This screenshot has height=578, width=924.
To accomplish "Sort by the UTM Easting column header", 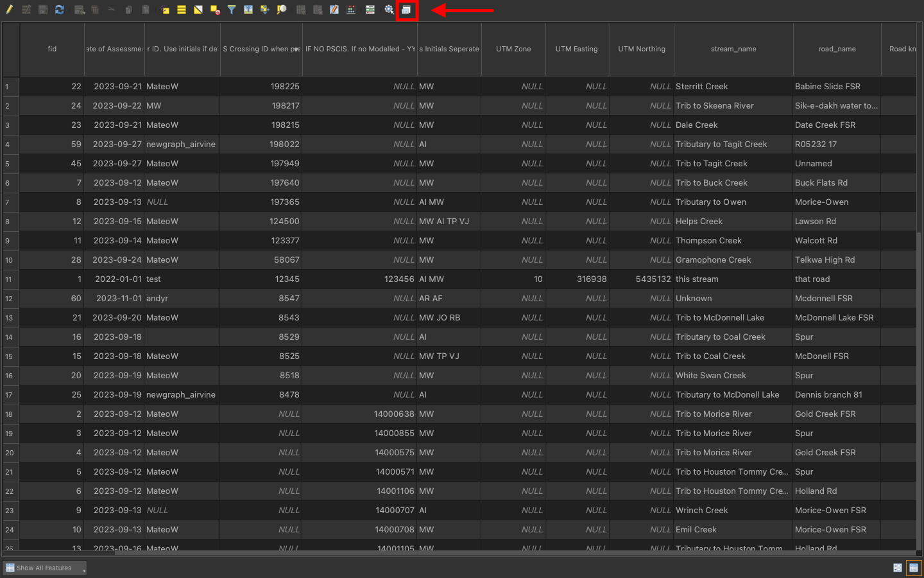I will pos(577,49).
